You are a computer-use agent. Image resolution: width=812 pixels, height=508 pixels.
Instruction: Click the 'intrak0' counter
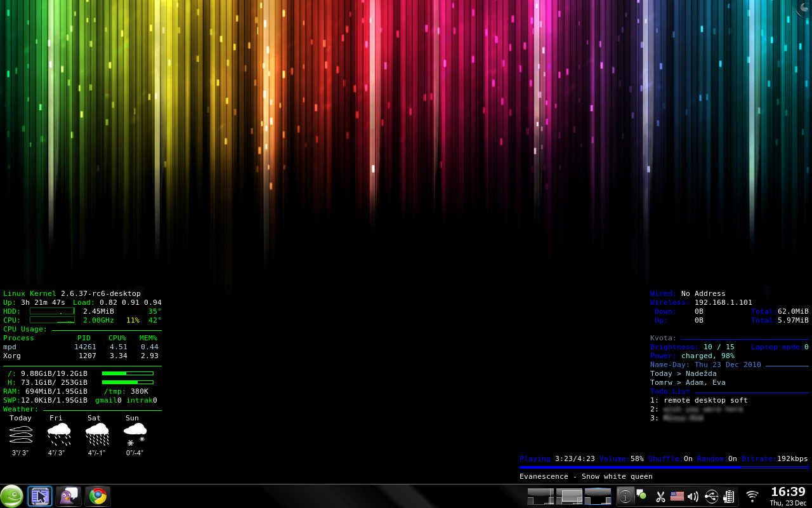point(141,400)
